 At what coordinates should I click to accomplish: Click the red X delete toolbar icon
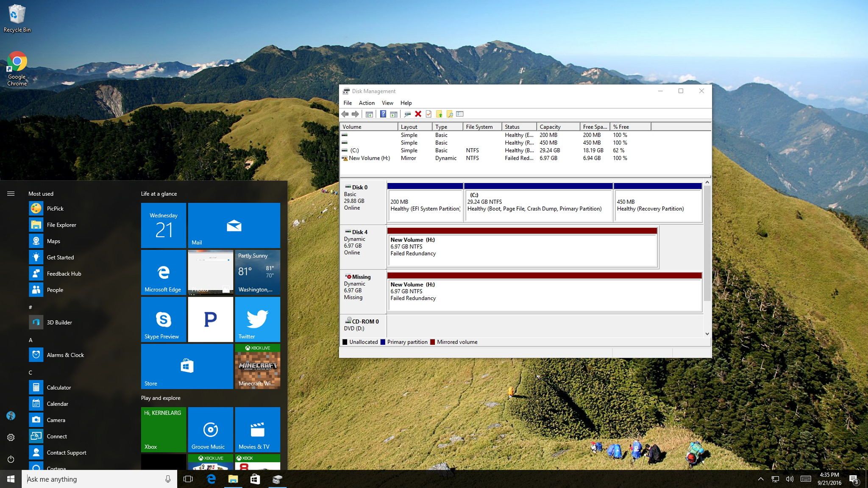(418, 114)
